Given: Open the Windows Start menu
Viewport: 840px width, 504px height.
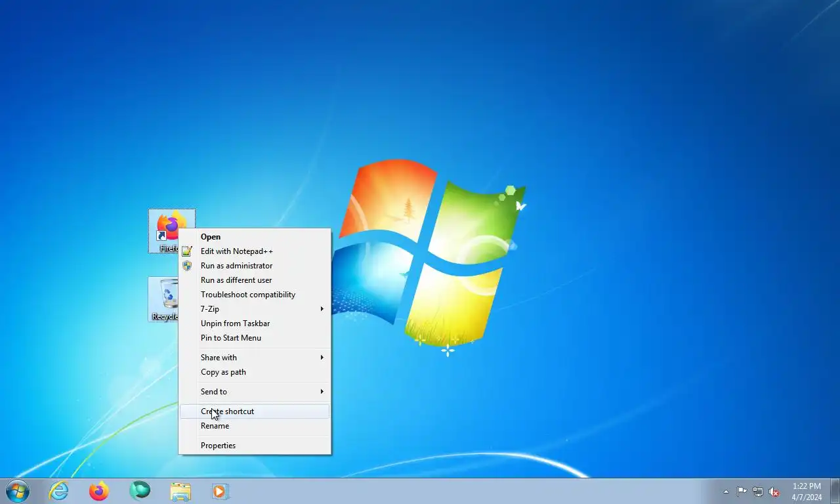Looking at the screenshot, I should click(18, 491).
